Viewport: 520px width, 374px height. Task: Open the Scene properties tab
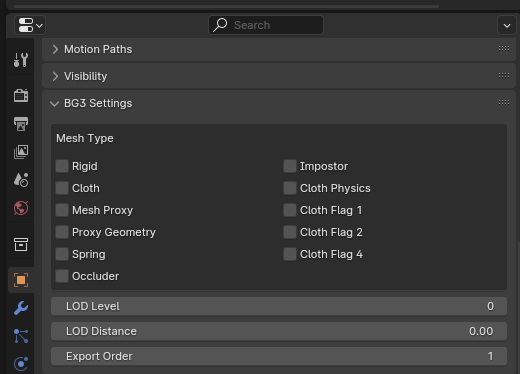tap(21, 180)
